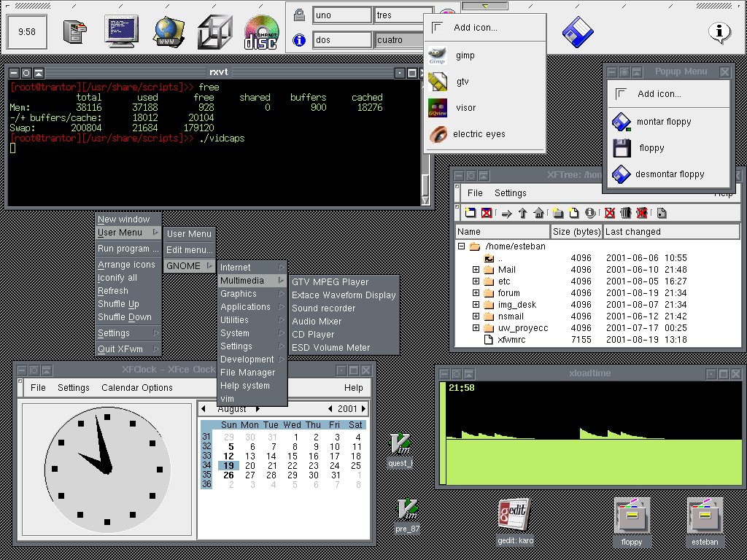Click XFTree go up arrow icon
This screenshot has width=747, height=560.
tap(522, 213)
